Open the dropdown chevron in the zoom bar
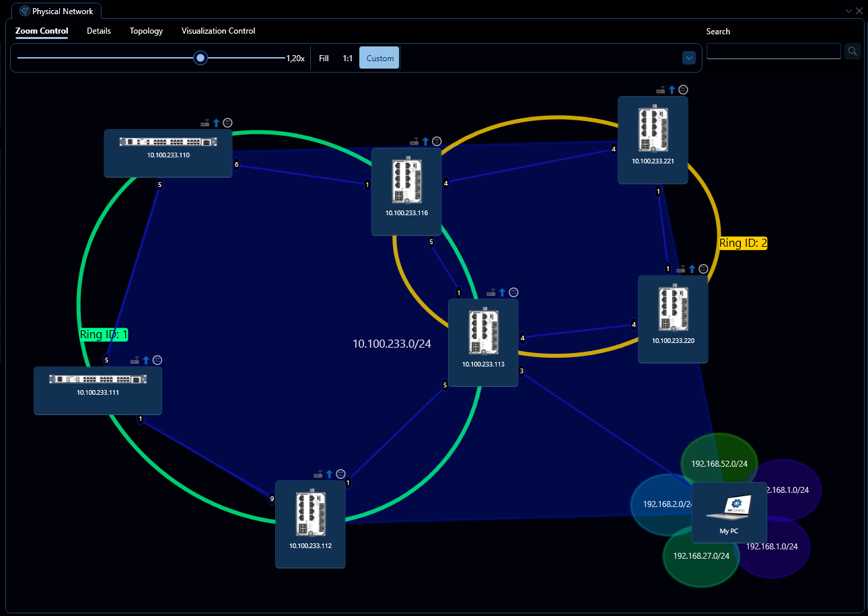The image size is (868, 616). click(689, 58)
